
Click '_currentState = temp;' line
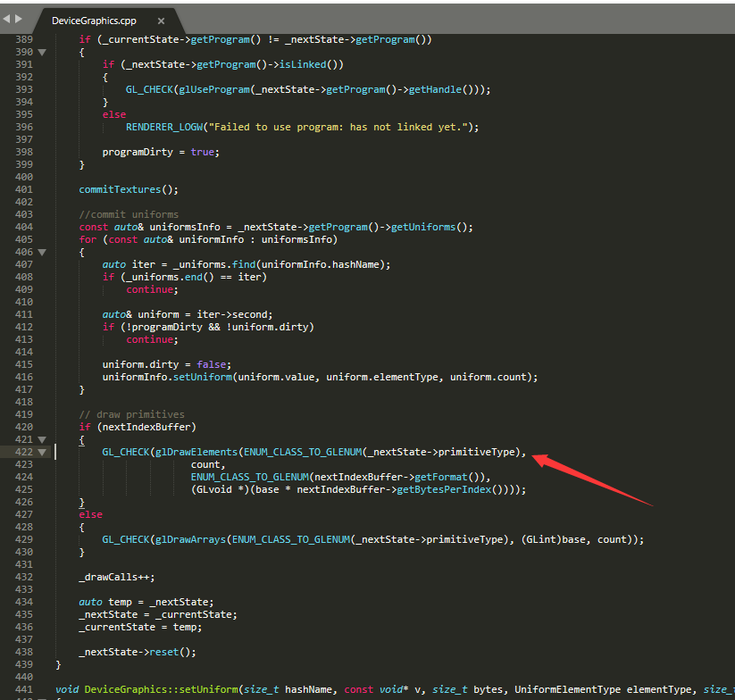click(x=140, y=627)
